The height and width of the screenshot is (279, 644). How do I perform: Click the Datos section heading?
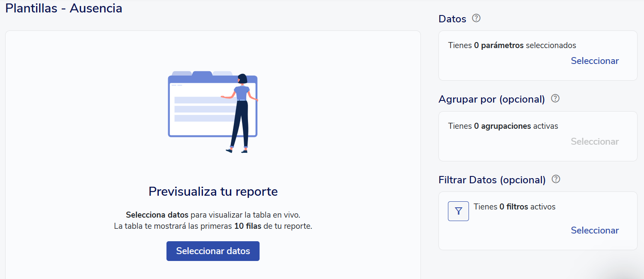(452, 19)
